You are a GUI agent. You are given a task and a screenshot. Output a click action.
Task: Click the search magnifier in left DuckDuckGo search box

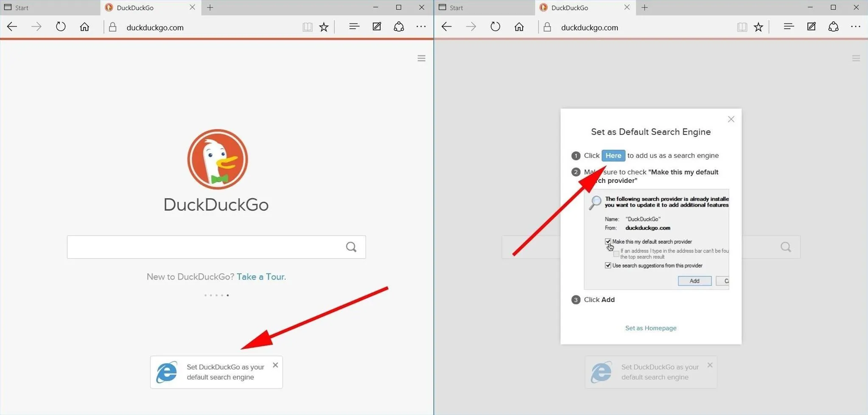351,247
